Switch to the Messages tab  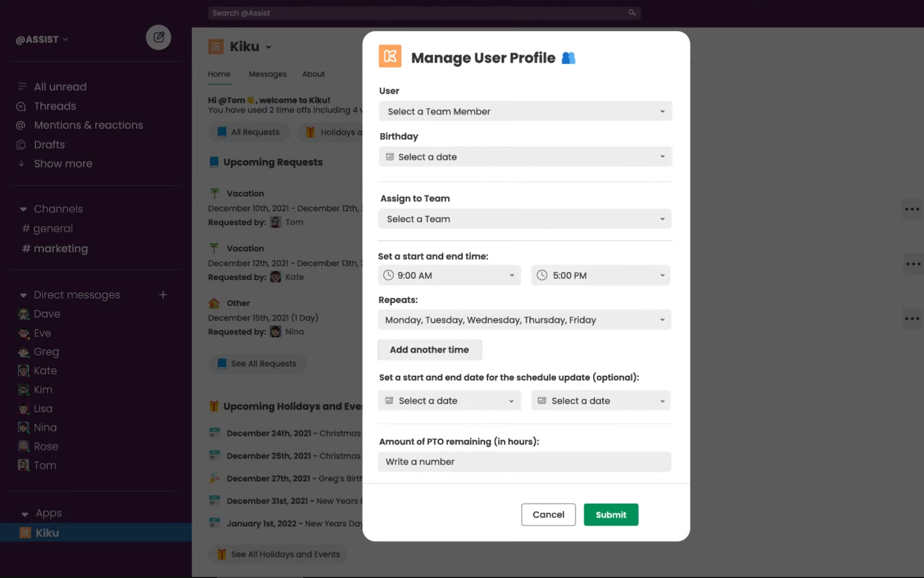[268, 74]
